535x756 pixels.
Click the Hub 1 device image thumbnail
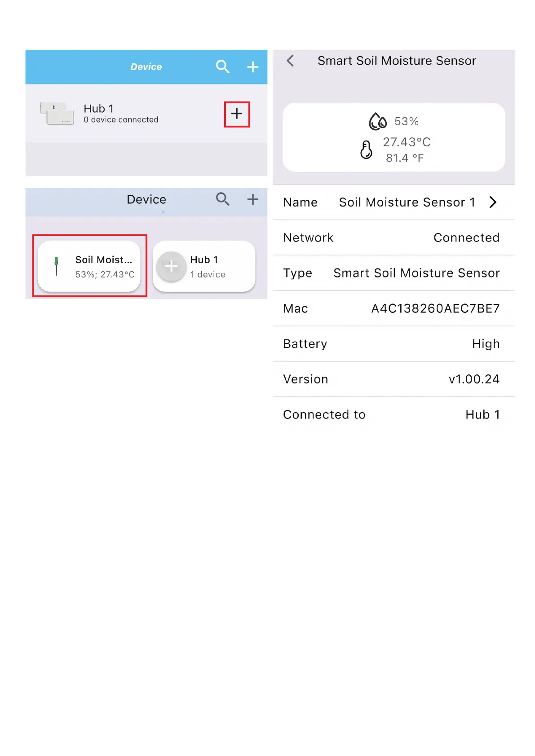(x=57, y=113)
